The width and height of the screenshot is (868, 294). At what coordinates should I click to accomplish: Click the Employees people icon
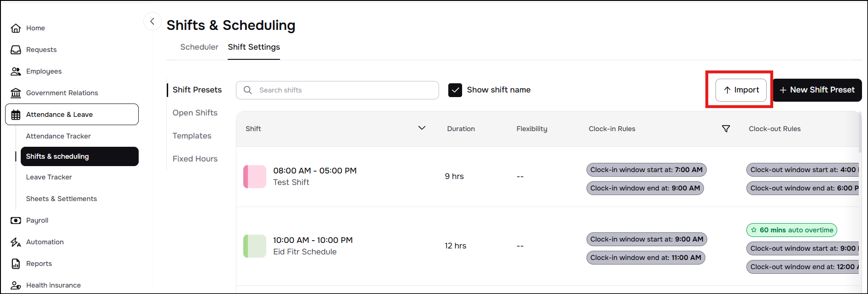click(16, 71)
